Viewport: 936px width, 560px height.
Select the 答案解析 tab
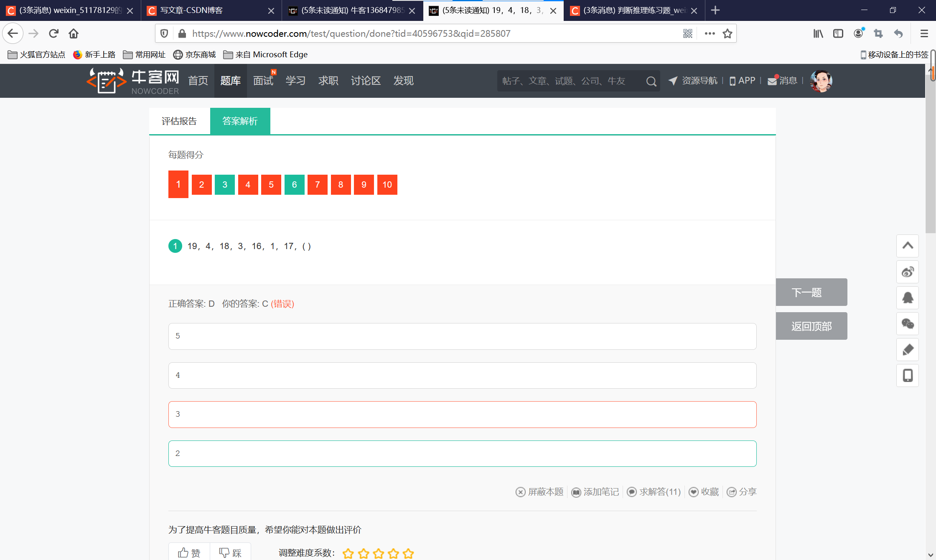[240, 121]
